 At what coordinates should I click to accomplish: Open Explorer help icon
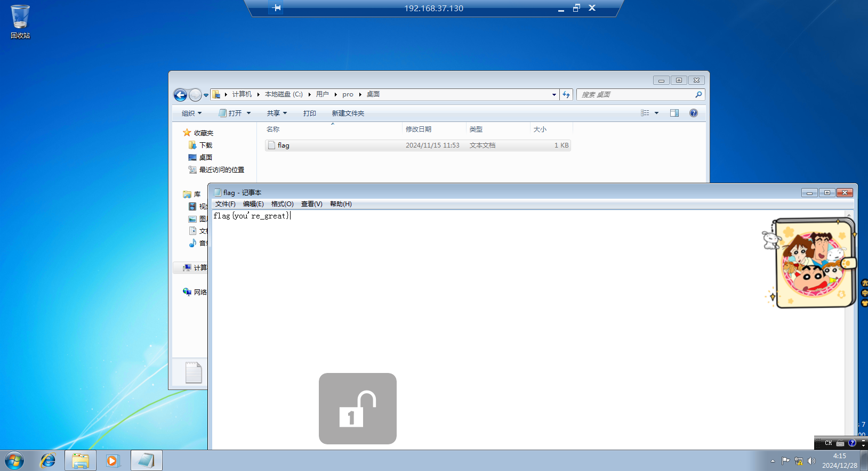click(x=693, y=113)
